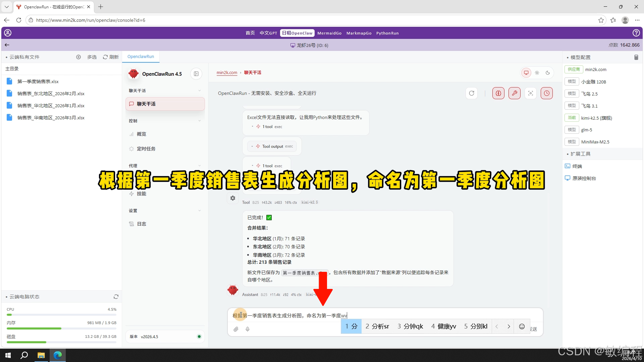Switch to the OpenclawRun tab
Image resolution: width=644 pixels, height=362 pixels.
click(141, 56)
